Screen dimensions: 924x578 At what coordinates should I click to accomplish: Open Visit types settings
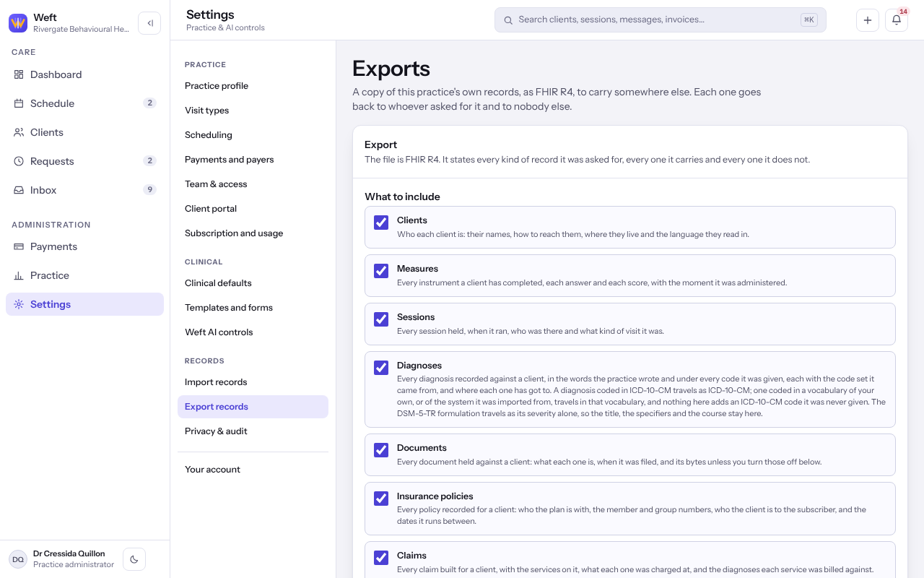pos(253,111)
